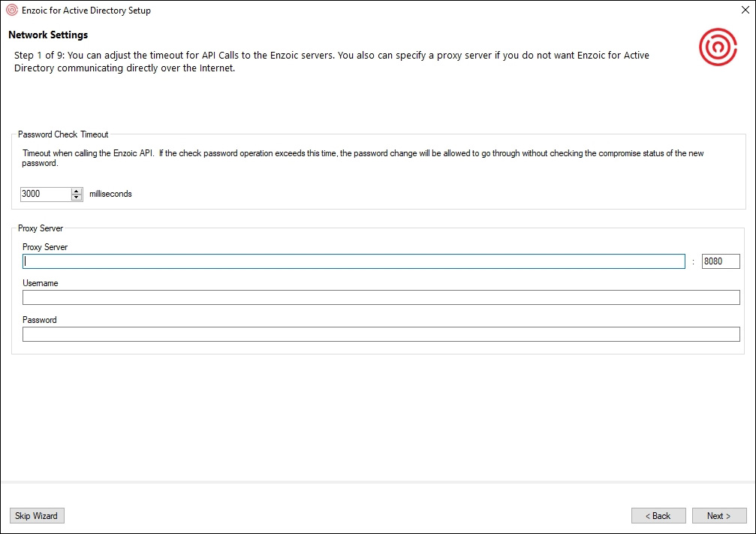Click the red Enzoic logo at top right

tap(718, 47)
